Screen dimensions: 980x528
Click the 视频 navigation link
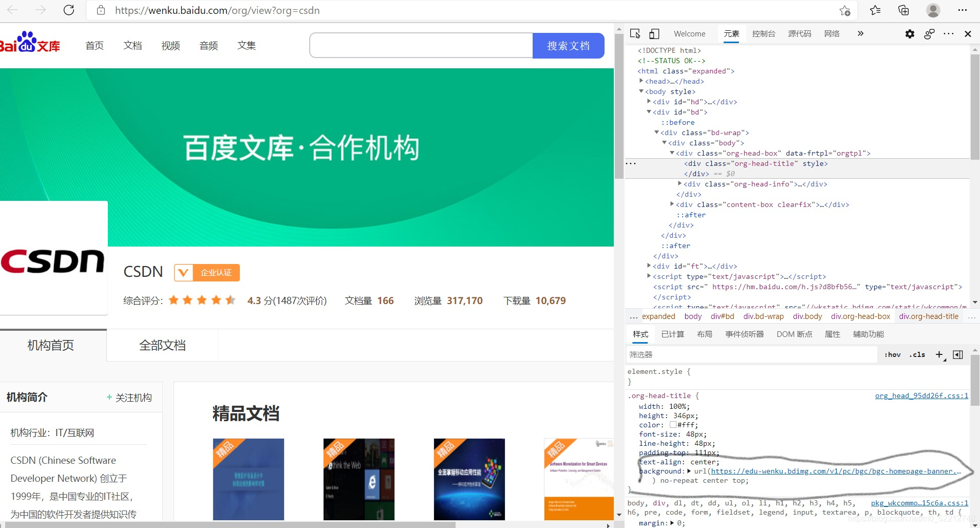pos(171,46)
